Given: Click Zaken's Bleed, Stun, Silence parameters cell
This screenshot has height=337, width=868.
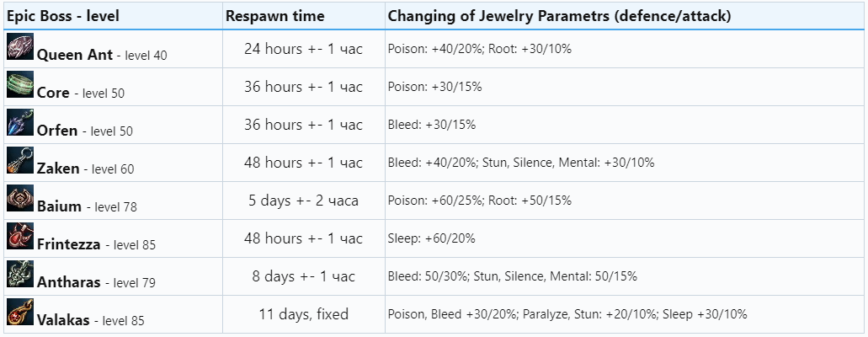Looking at the screenshot, I should 520,163.
